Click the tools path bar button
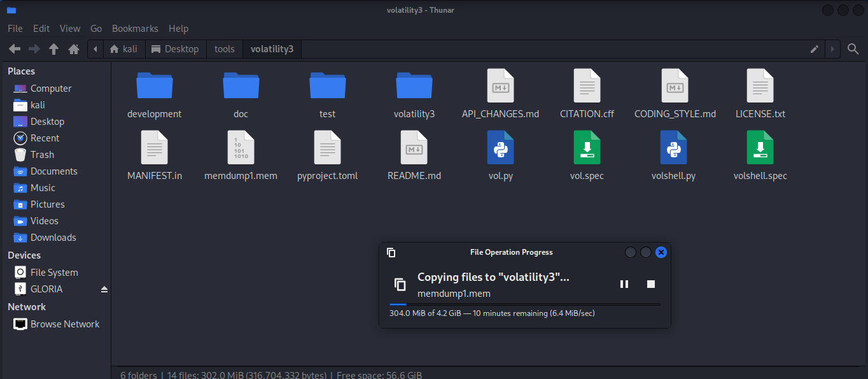 224,49
